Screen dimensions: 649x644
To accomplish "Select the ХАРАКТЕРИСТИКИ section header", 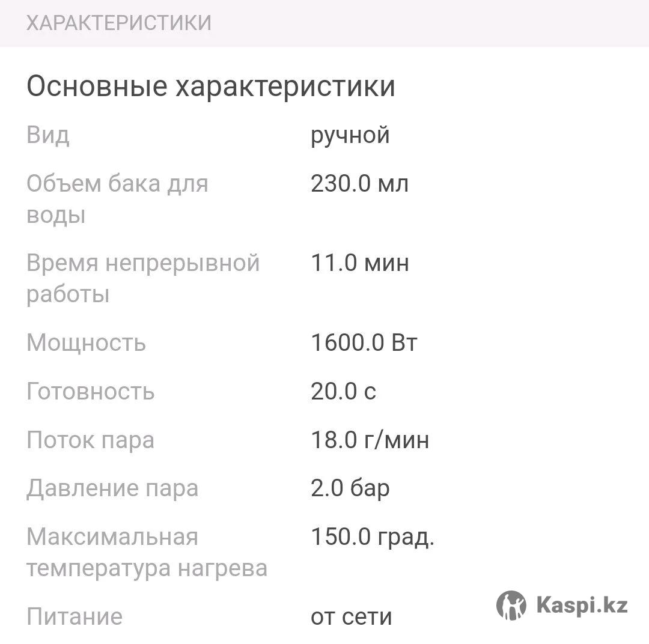I will (119, 23).
